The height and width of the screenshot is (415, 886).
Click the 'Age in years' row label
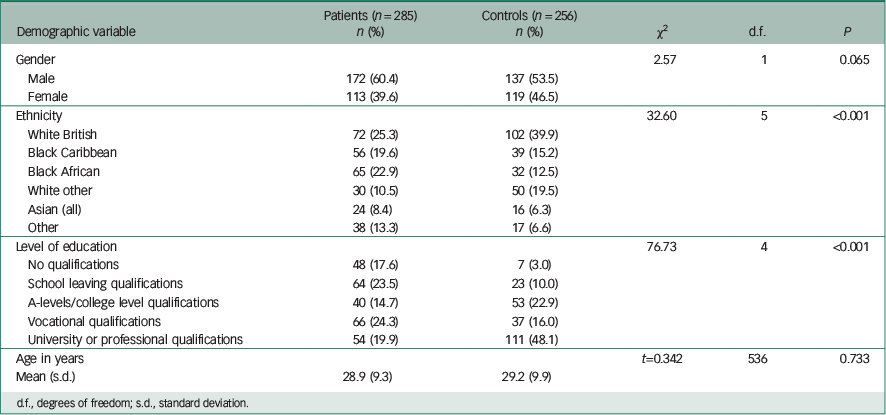50,358
